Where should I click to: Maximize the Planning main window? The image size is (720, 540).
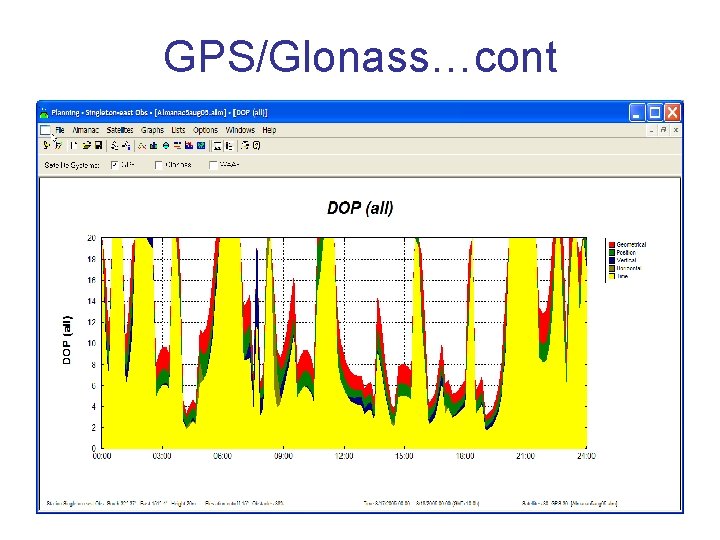coord(654,112)
